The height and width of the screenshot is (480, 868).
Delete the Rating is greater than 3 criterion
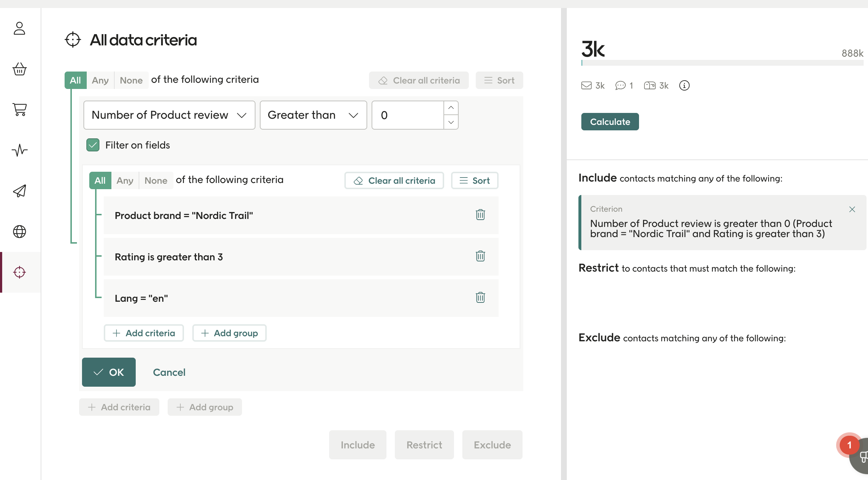tap(480, 256)
